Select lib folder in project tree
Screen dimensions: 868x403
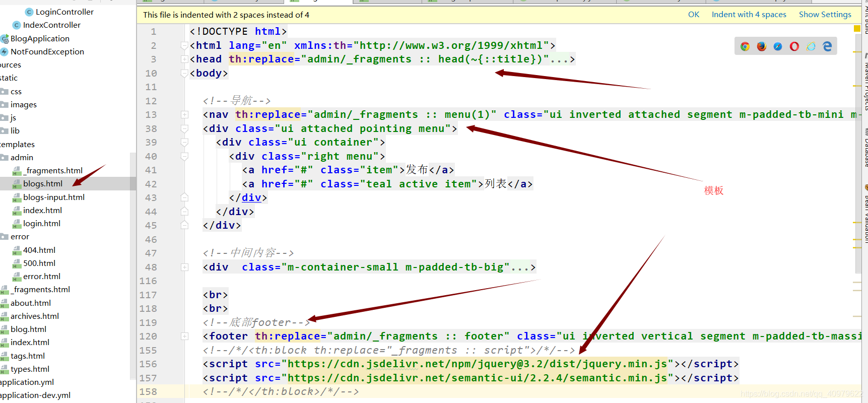tap(15, 131)
